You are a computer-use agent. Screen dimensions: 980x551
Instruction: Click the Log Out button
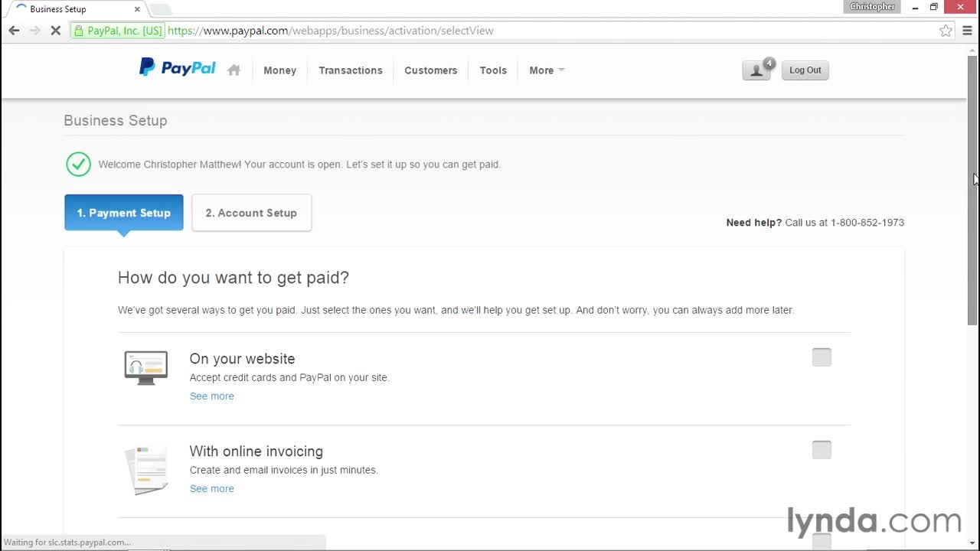(x=805, y=70)
